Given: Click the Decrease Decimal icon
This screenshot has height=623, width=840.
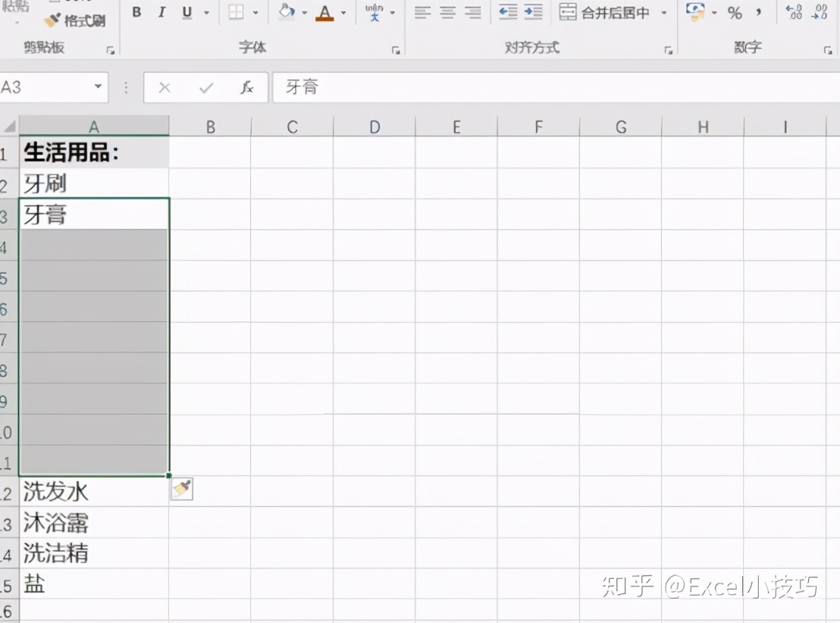Looking at the screenshot, I should point(819,12).
